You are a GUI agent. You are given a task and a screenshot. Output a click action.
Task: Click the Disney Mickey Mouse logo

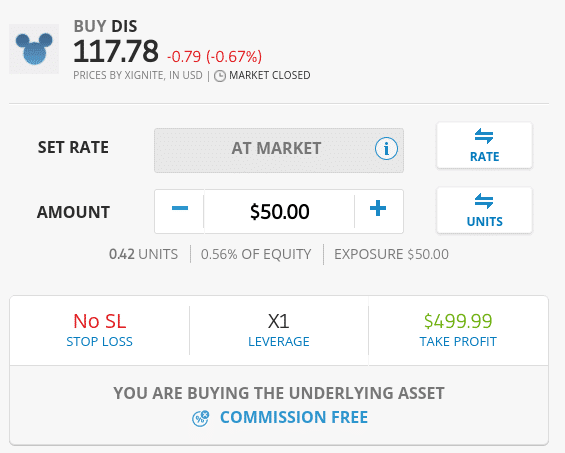34,49
